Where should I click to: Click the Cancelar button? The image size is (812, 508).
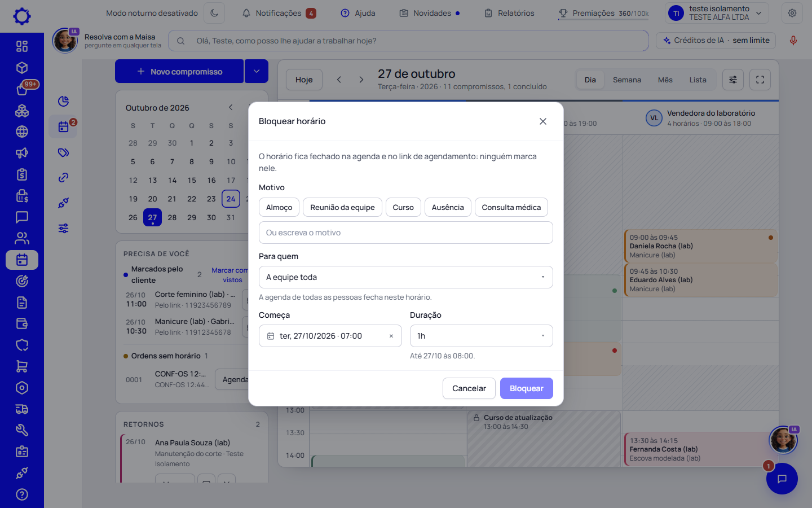(469, 388)
